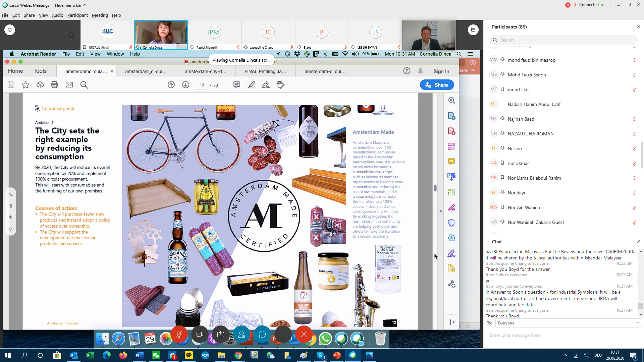Collapse the Participants panel chevron
The height and width of the screenshot is (362, 644).
click(x=488, y=27)
